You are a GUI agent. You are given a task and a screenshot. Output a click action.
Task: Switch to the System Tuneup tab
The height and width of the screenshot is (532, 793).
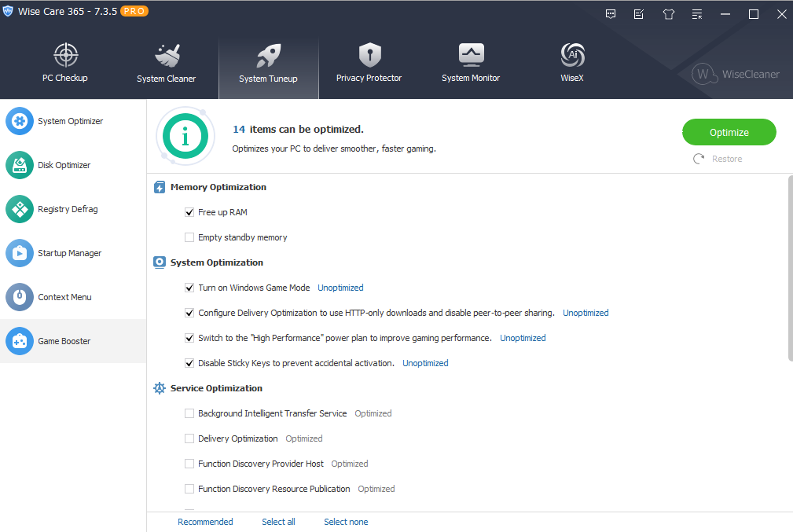click(268, 63)
